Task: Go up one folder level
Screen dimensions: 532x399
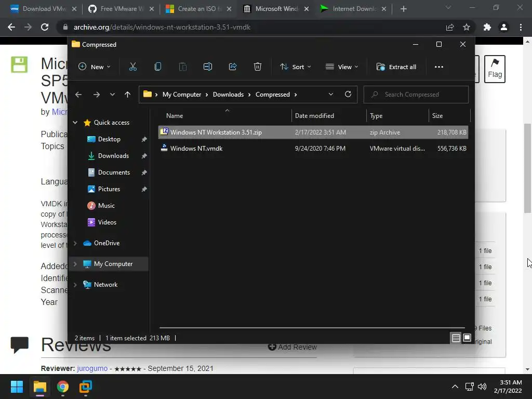Action: pyautogui.click(x=128, y=95)
